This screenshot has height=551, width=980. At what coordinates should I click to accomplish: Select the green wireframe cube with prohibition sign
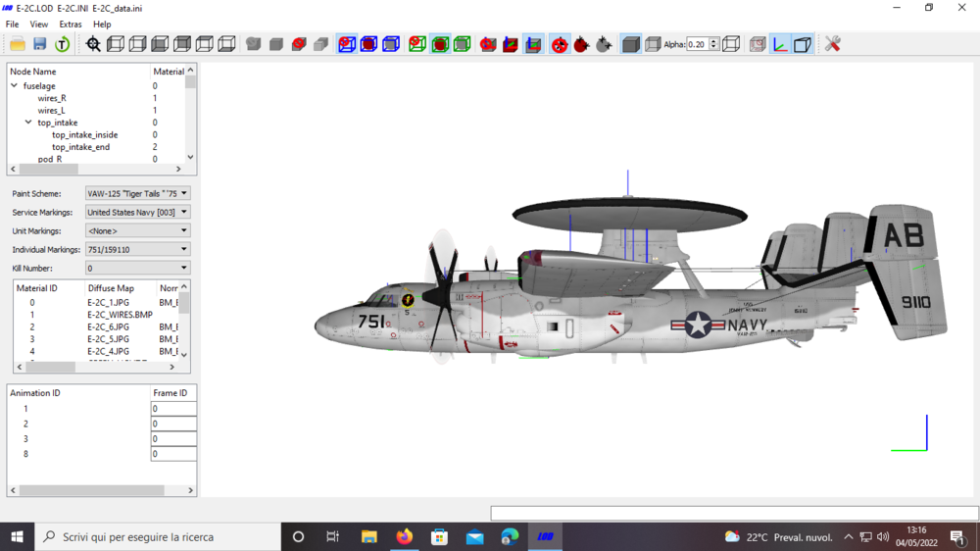417,44
